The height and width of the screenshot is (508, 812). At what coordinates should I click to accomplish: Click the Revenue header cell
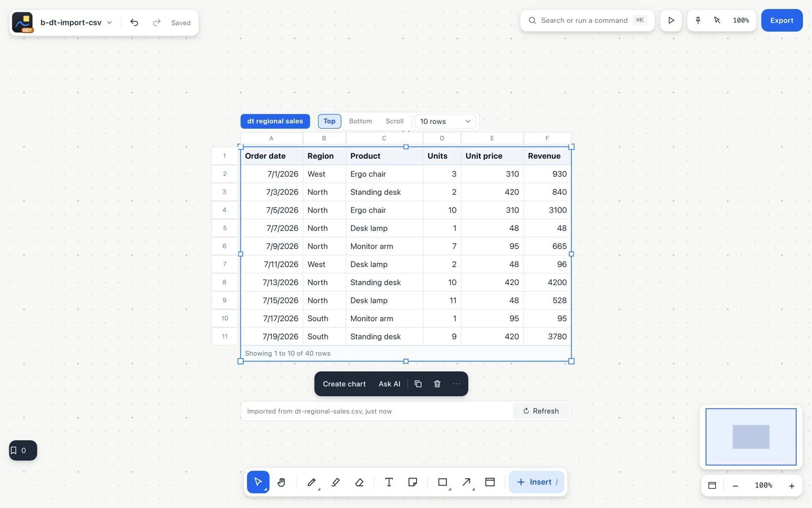pos(547,156)
